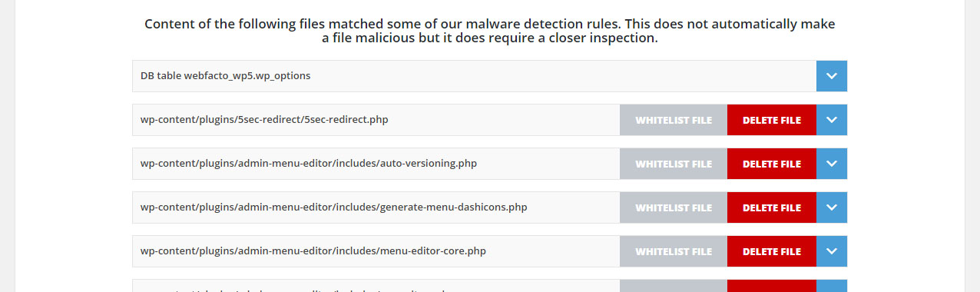Select the DB table webfacto_wp5.wp_options row

[x=474, y=76]
